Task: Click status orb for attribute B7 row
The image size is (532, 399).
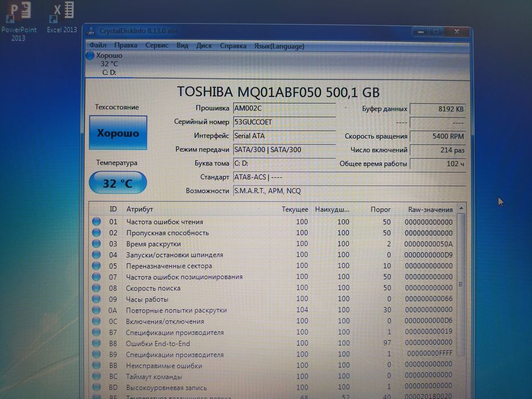Action: pyautogui.click(x=96, y=332)
